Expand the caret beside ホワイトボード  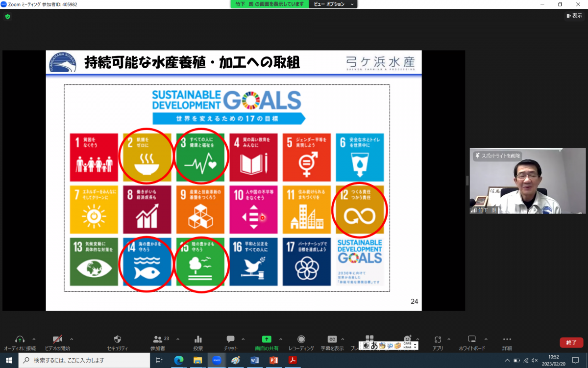(486, 339)
